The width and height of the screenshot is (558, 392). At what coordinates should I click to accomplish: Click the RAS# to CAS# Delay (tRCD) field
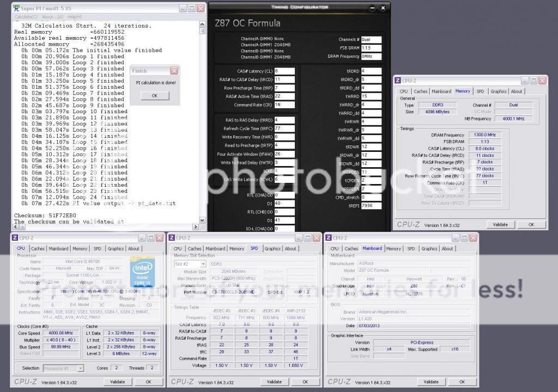click(x=284, y=79)
